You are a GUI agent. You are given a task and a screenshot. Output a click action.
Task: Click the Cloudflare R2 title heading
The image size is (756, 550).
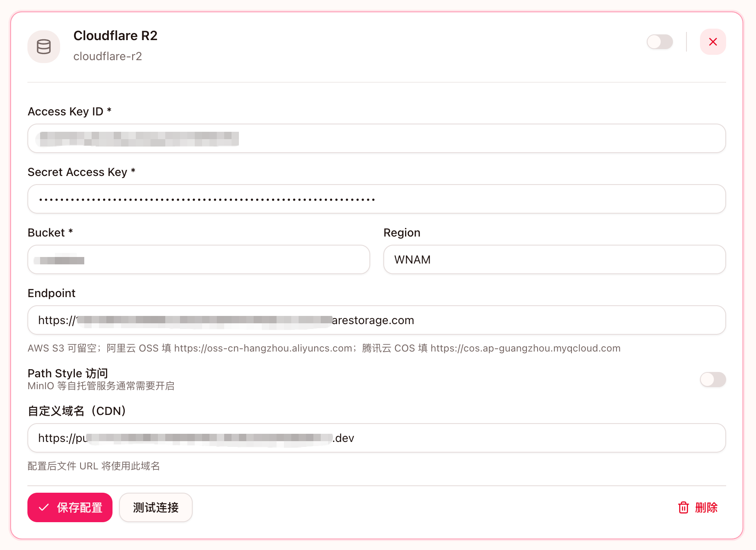115,36
